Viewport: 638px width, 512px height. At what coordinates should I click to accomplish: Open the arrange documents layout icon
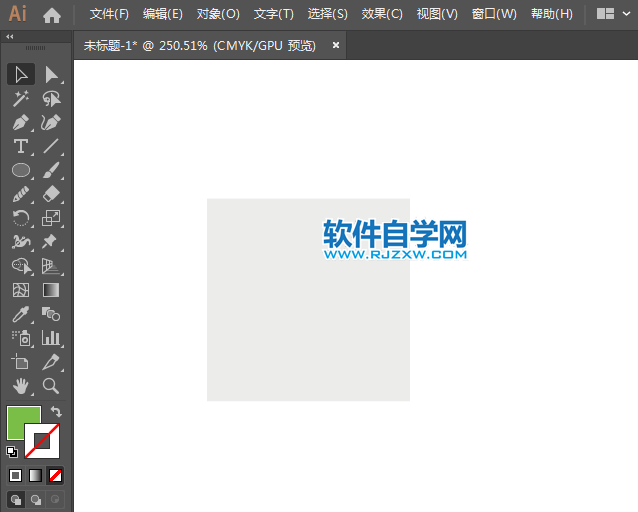(605, 14)
